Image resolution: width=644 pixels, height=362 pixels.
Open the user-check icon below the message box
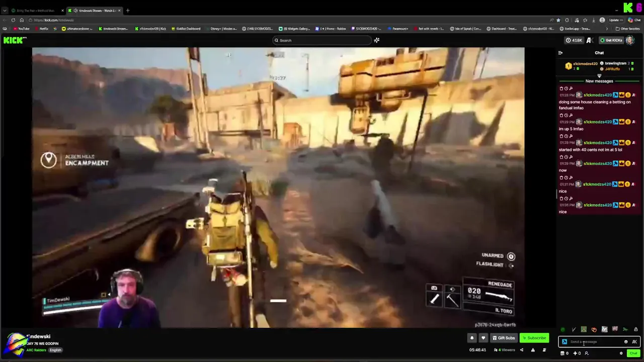click(x=587, y=353)
